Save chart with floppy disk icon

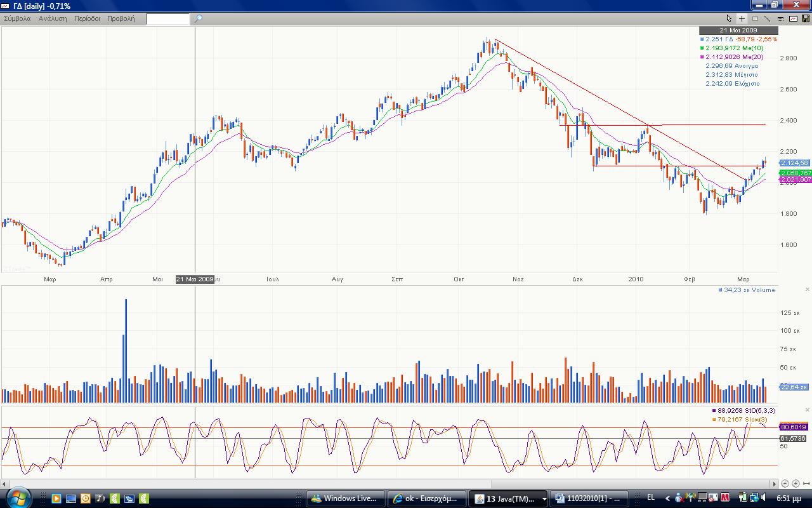click(x=806, y=18)
